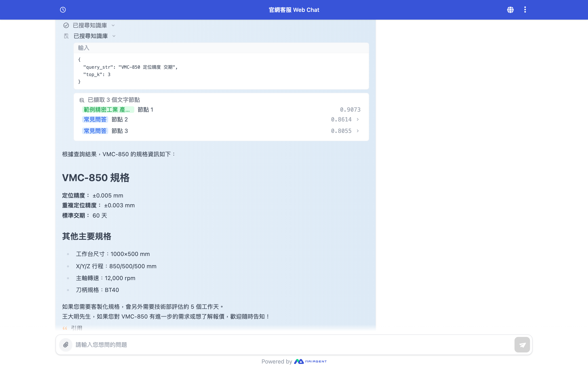
Task: Click the "top_k": 3 line
Action: pos(97,74)
